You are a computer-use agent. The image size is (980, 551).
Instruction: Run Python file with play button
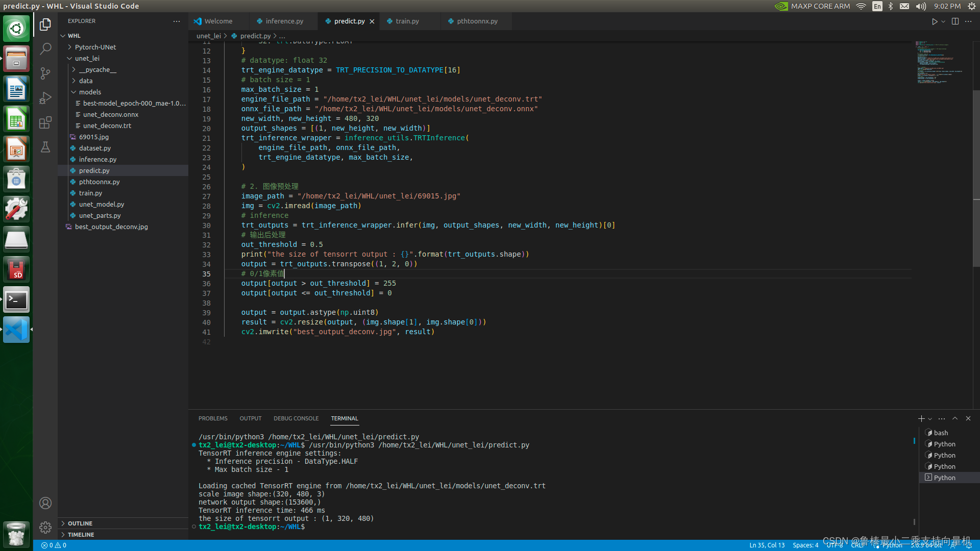click(934, 21)
